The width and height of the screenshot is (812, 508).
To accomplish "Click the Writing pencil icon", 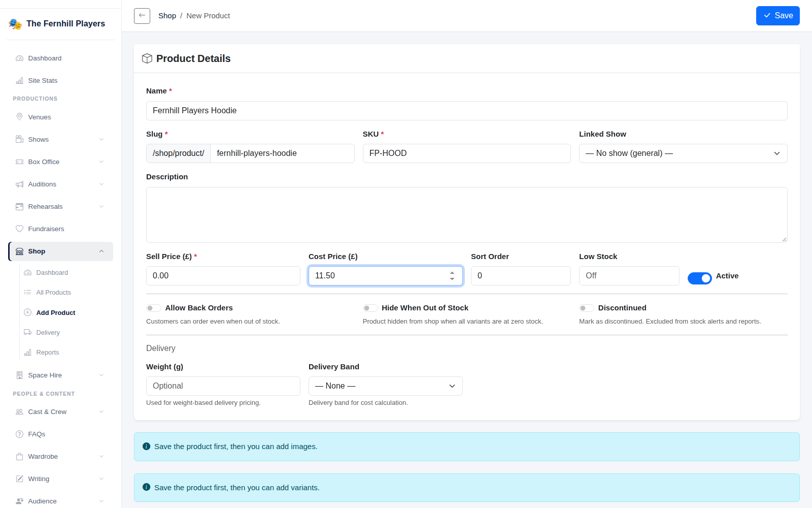I will 20,479.
